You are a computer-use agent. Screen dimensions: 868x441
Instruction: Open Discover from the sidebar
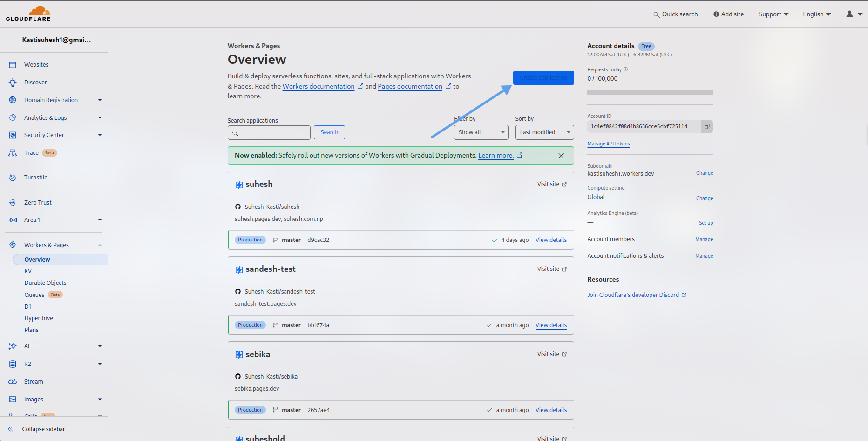[35, 82]
